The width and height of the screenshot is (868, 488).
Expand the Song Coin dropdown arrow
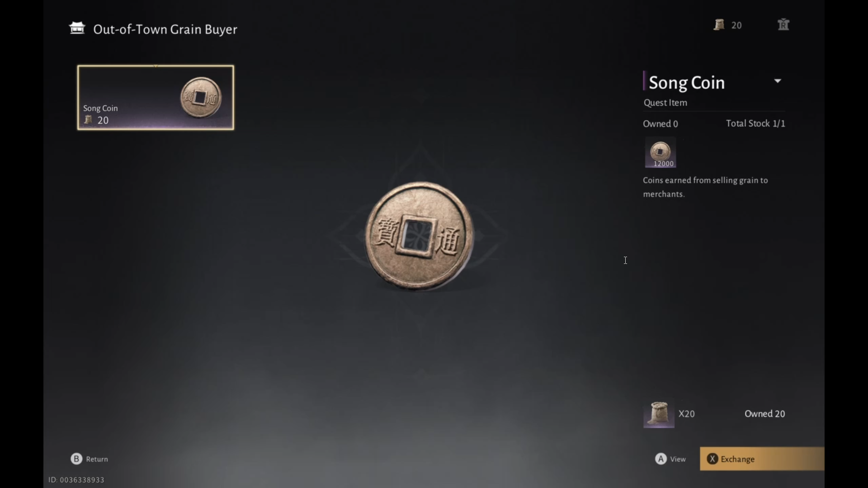point(778,81)
